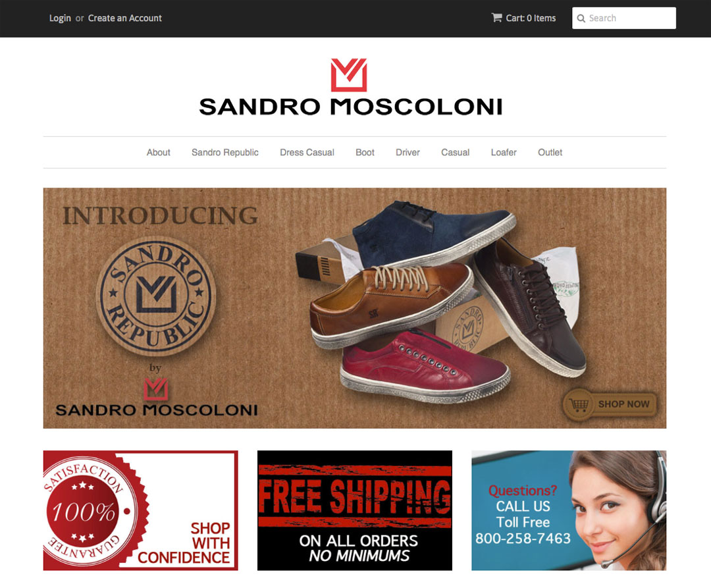This screenshot has width=711, height=588.
Task: Open the Boot category
Action: coord(365,152)
